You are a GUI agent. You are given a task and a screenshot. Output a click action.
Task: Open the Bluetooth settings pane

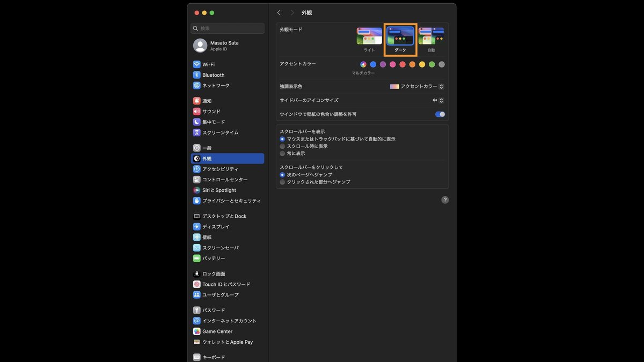click(x=197, y=75)
